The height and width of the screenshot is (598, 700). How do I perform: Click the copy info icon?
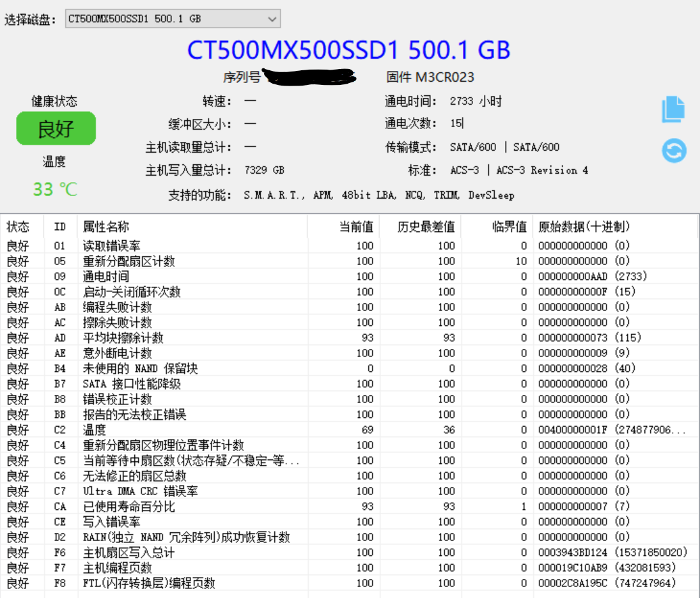pyautogui.click(x=673, y=109)
